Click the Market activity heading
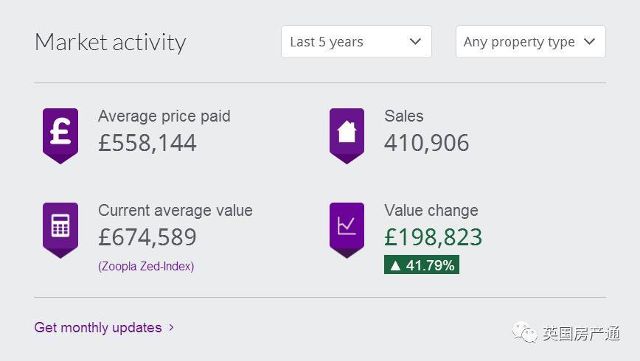This screenshot has height=361, width=640. point(110,42)
